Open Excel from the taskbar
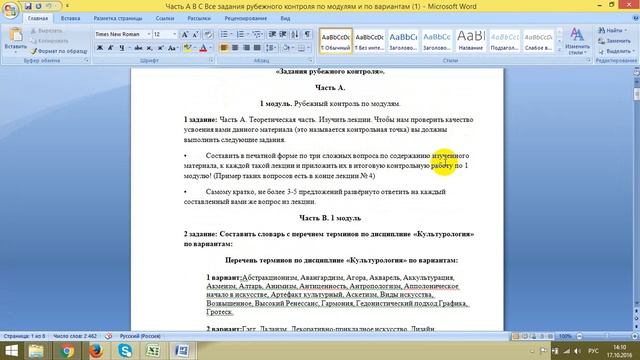Screen dimensions: 640x360 pos(153,350)
